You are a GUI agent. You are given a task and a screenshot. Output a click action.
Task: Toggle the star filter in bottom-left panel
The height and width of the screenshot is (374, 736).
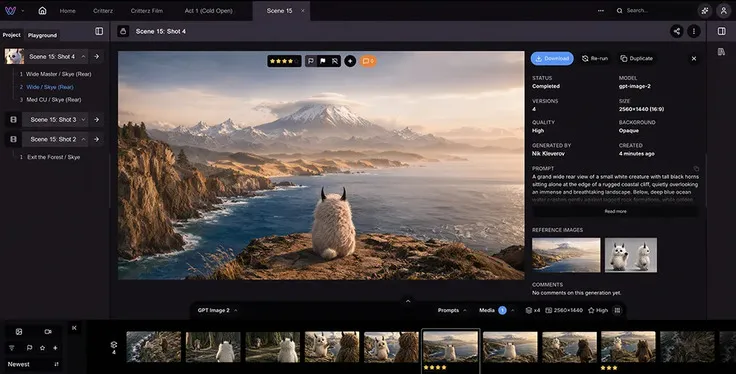[42, 348]
